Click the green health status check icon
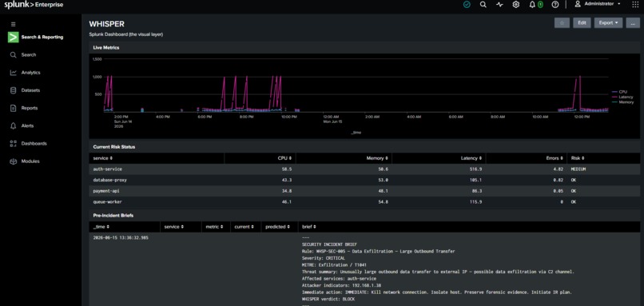The height and width of the screenshot is (306, 644). [x=467, y=5]
